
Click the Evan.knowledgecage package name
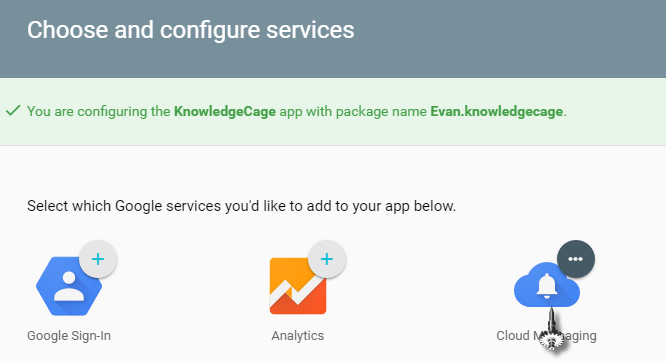click(x=497, y=111)
